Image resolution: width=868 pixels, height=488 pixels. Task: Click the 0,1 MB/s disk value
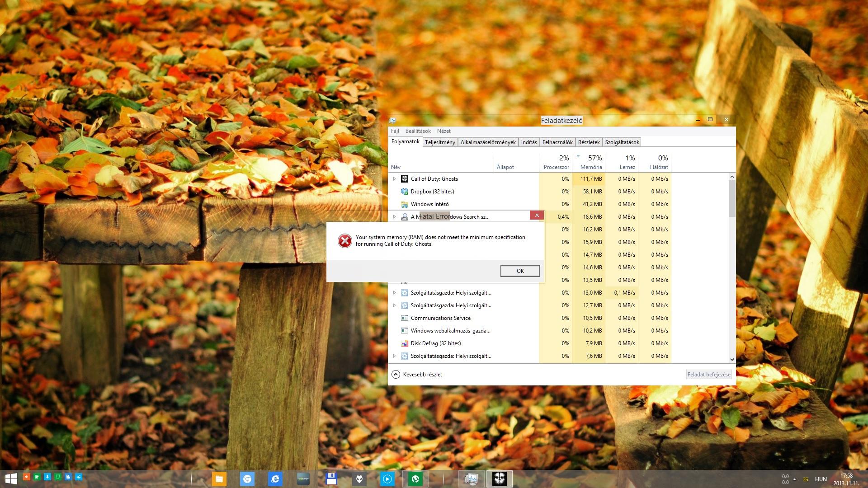coord(624,293)
